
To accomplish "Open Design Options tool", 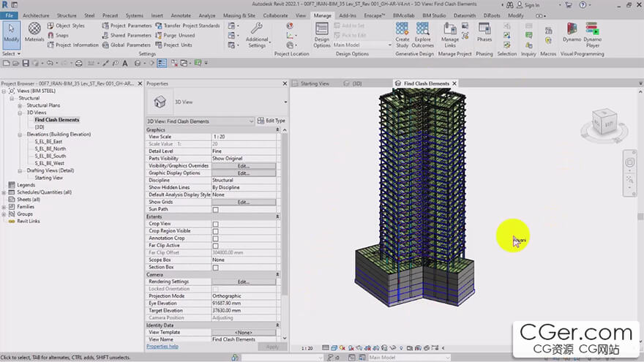I will [x=321, y=35].
